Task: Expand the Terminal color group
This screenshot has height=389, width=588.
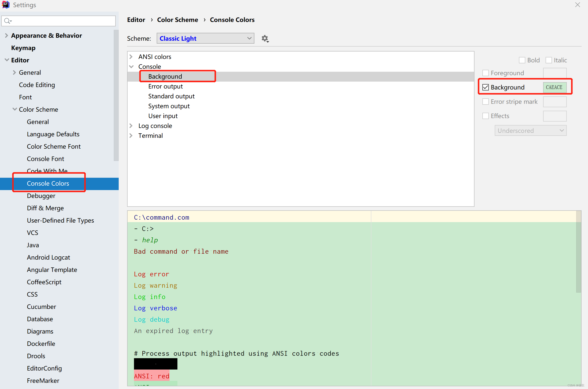Action: (x=131, y=136)
